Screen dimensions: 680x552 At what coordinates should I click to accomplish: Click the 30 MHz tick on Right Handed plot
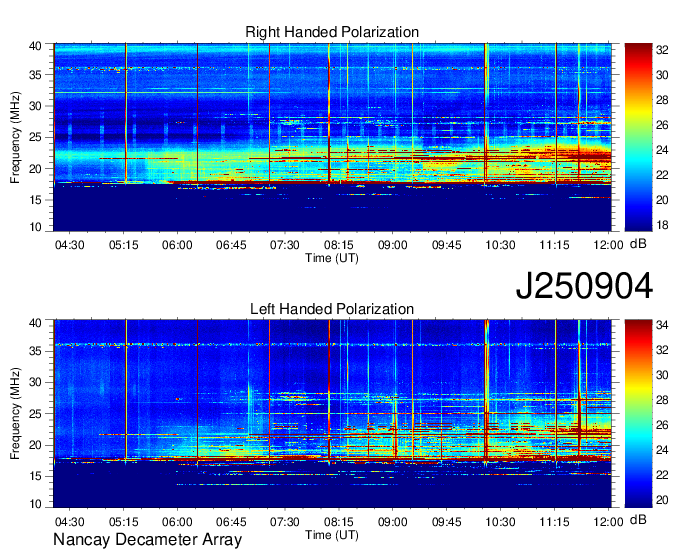(x=35, y=106)
